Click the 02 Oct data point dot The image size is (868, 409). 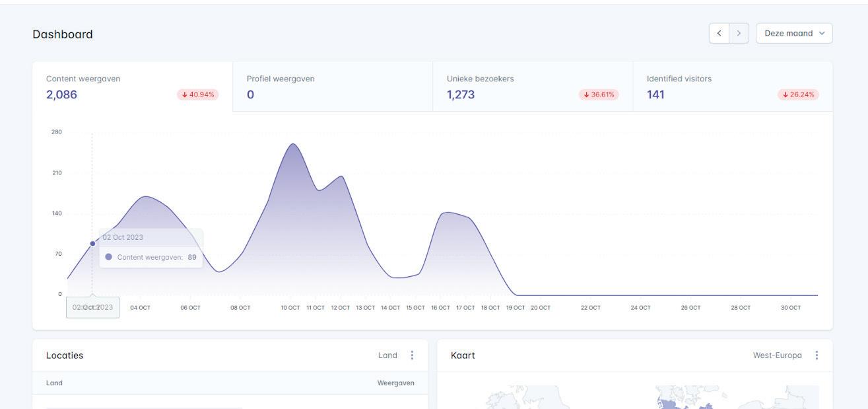(92, 244)
